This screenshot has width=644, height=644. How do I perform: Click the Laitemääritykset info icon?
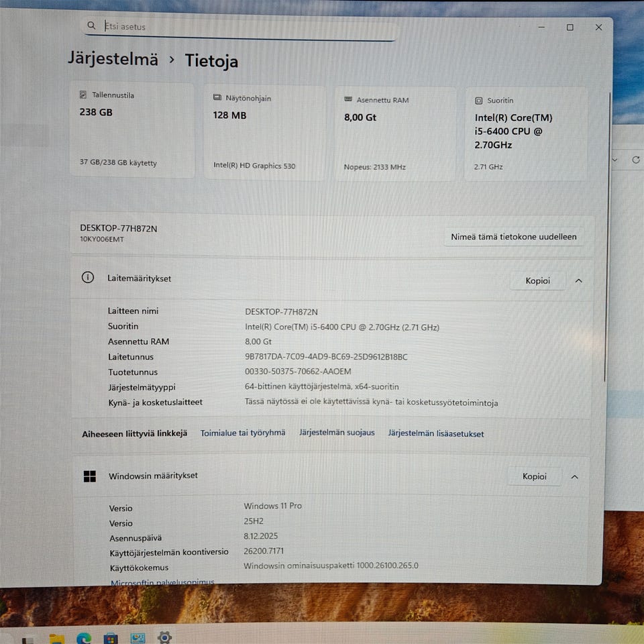click(87, 278)
